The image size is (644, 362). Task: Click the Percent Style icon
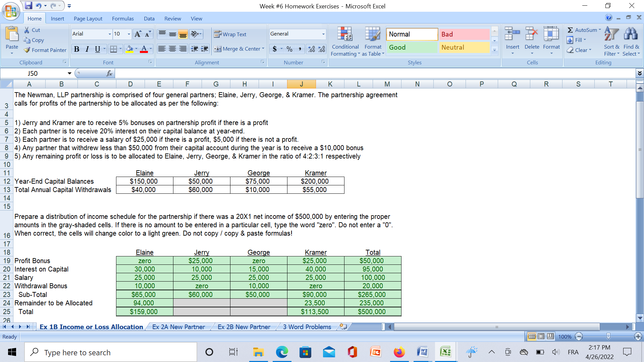289,49
